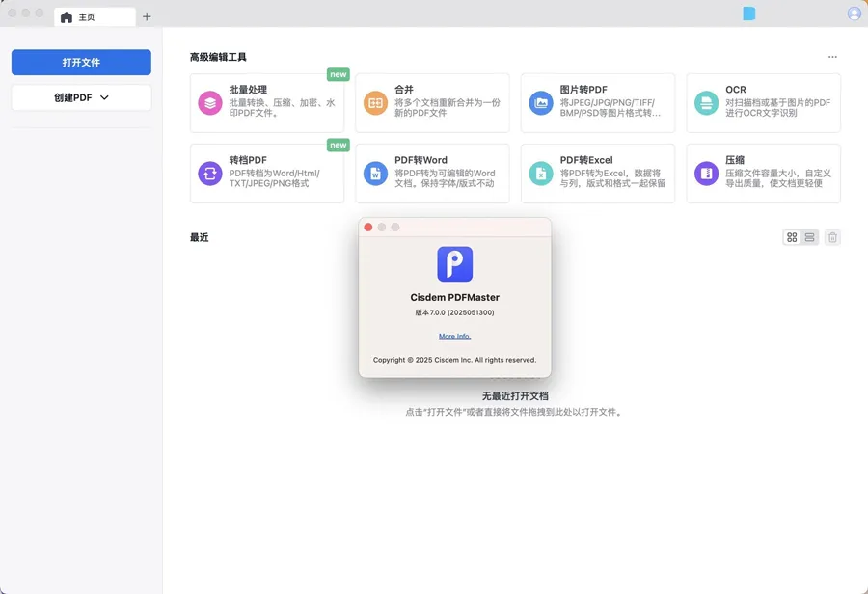Close the Cisdem PDFMaster About dialog

[367, 227]
